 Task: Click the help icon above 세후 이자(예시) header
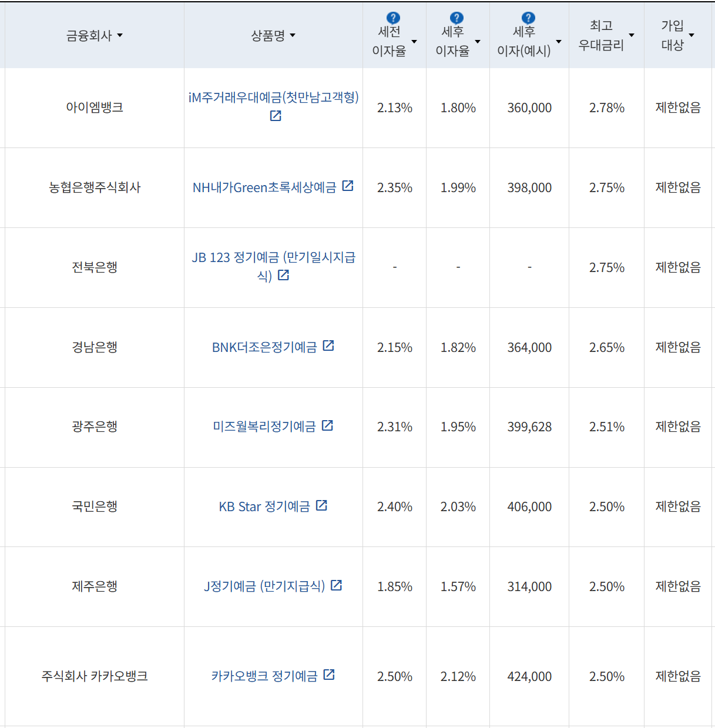point(525,16)
